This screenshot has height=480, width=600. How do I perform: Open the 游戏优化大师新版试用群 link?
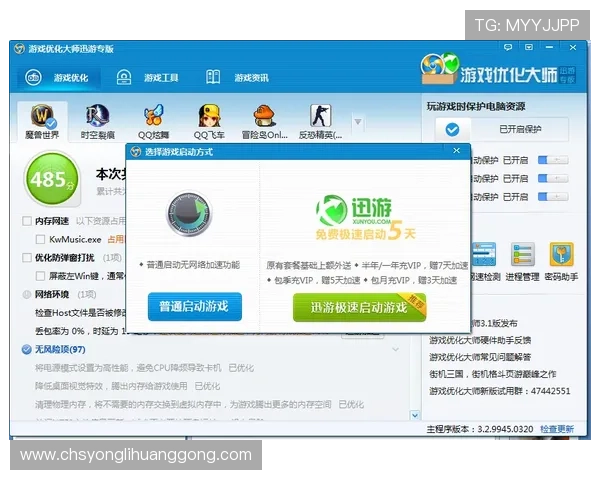pyautogui.click(x=499, y=391)
